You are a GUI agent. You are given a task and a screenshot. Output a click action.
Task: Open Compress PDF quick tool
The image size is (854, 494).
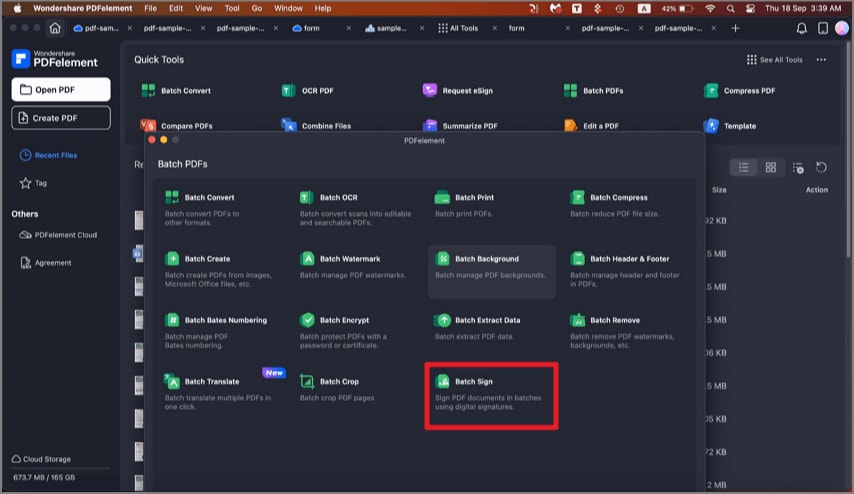[x=740, y=90]
